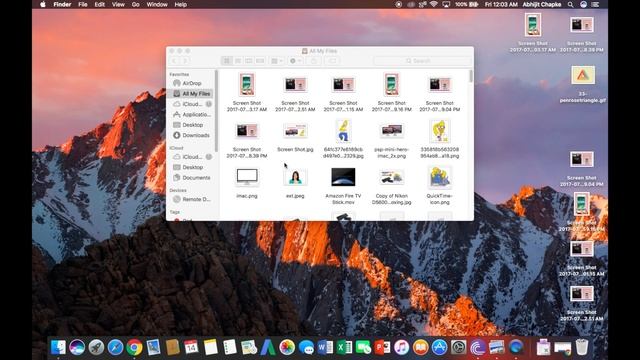Open Microsoft Excel from the Dock
The width and height of the screenshot is (640, 360).
click(x=344, y=347)
